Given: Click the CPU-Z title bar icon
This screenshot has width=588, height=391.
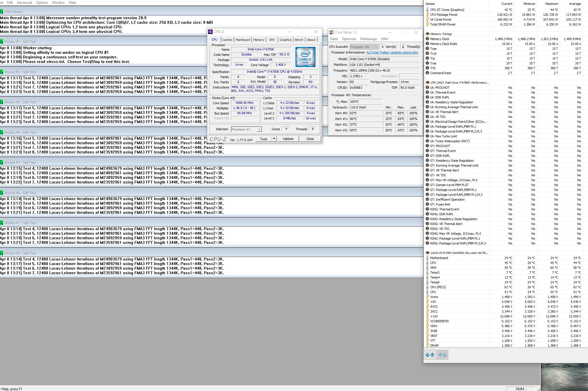Looking at the screenshot, I should 211,32.
